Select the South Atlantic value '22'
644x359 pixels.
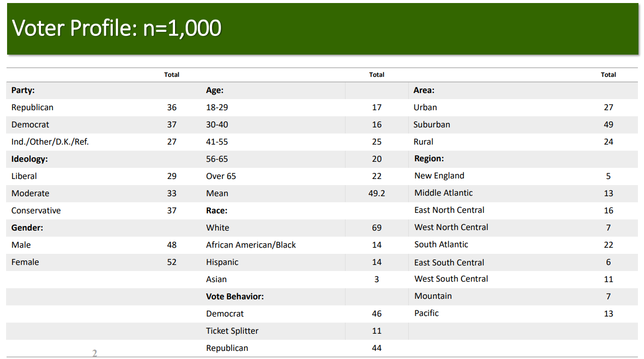(x=609, y=245)
